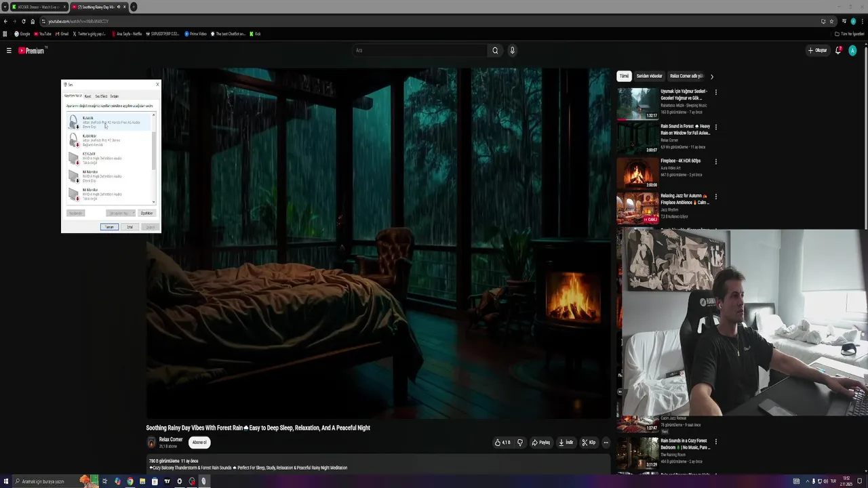This screenshot has width=868, height=488.
Task: Open taskbar settings gear app
Action: pos(179,481)
